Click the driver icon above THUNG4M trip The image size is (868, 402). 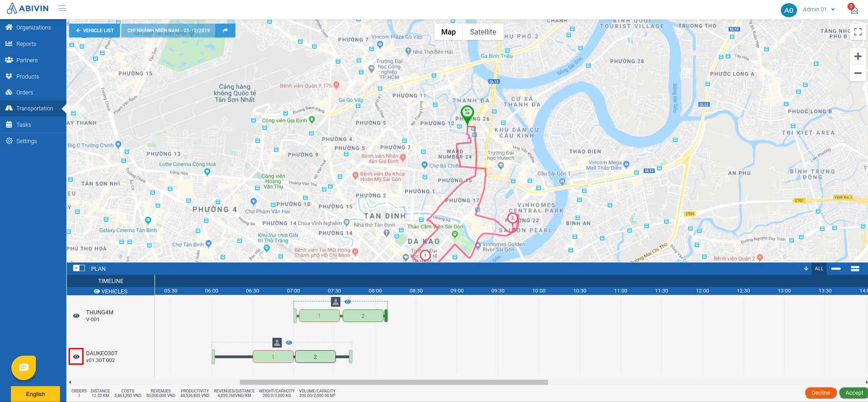pyautogui.click(x=335, y=302)
